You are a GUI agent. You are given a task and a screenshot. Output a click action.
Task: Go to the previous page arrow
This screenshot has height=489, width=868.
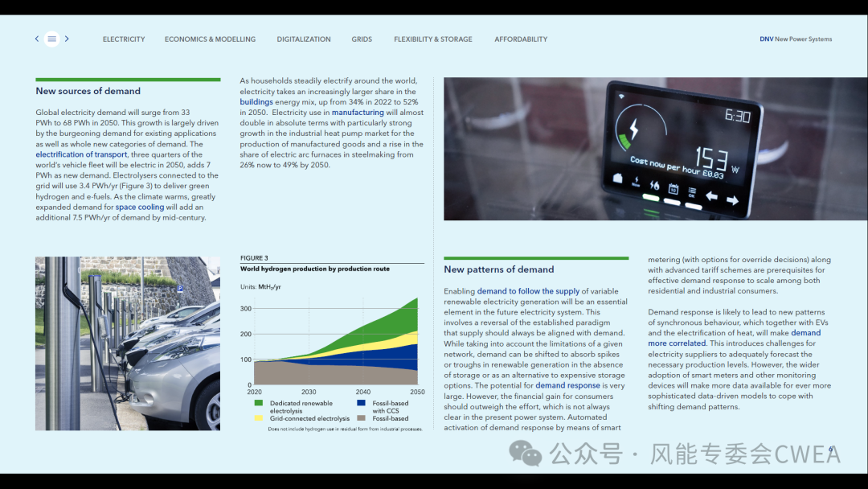click(x=37, y=39)
